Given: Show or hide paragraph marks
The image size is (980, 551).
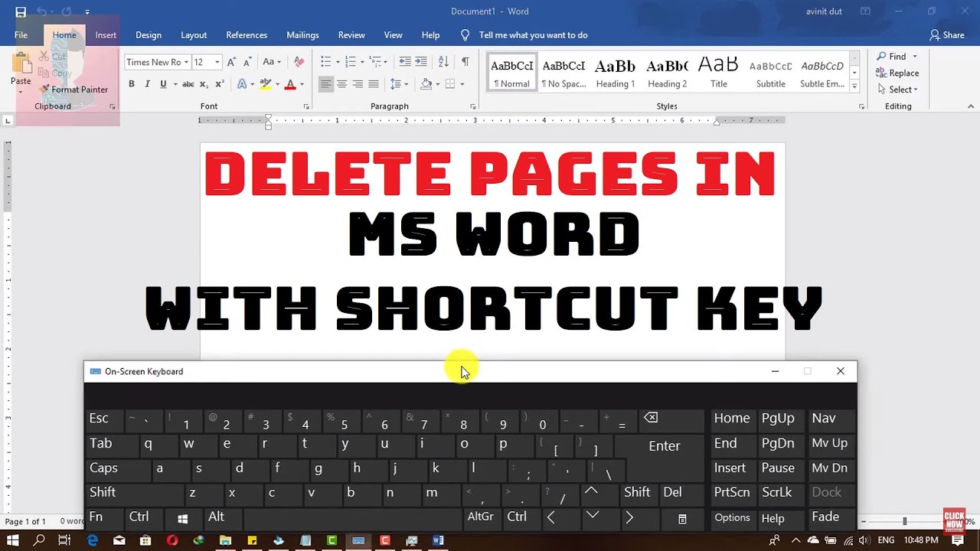Looking at the screenshot, I should pos(465,62).
